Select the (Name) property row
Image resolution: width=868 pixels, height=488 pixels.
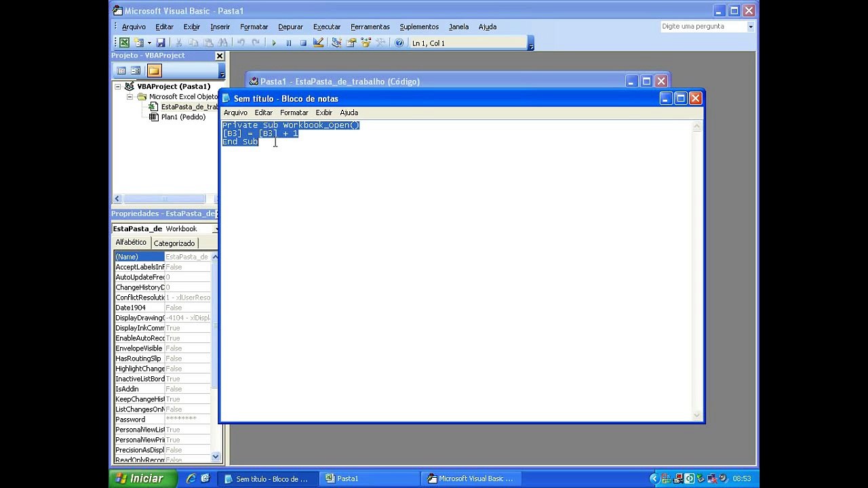[163, 257]
